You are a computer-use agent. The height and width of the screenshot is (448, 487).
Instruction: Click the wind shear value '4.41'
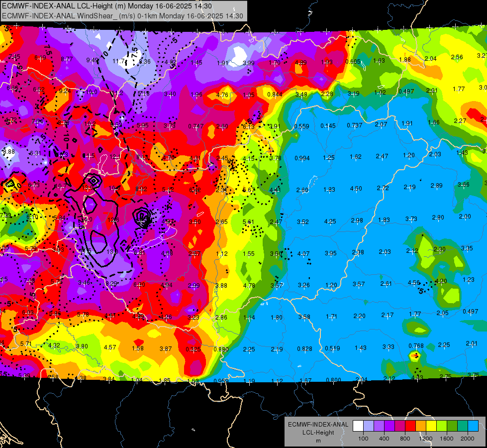[x=275, y=190]
